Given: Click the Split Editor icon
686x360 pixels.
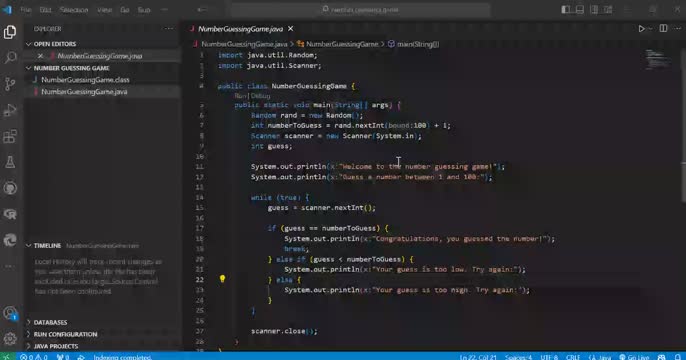Looking at the screenshot, I should (663, 28).
